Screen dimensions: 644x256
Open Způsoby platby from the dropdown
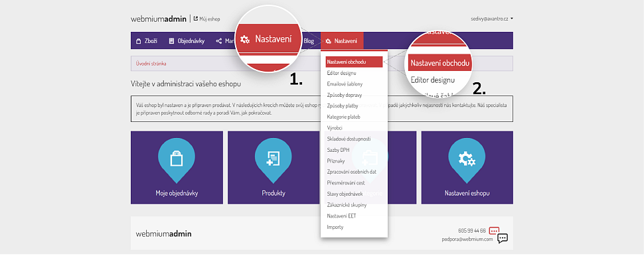[343, 106]
